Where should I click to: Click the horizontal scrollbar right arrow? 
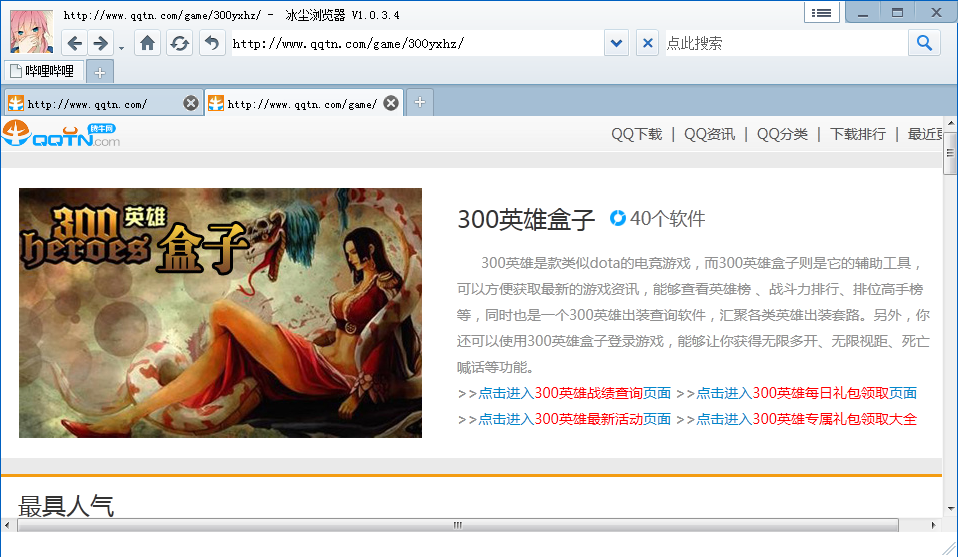933,525
